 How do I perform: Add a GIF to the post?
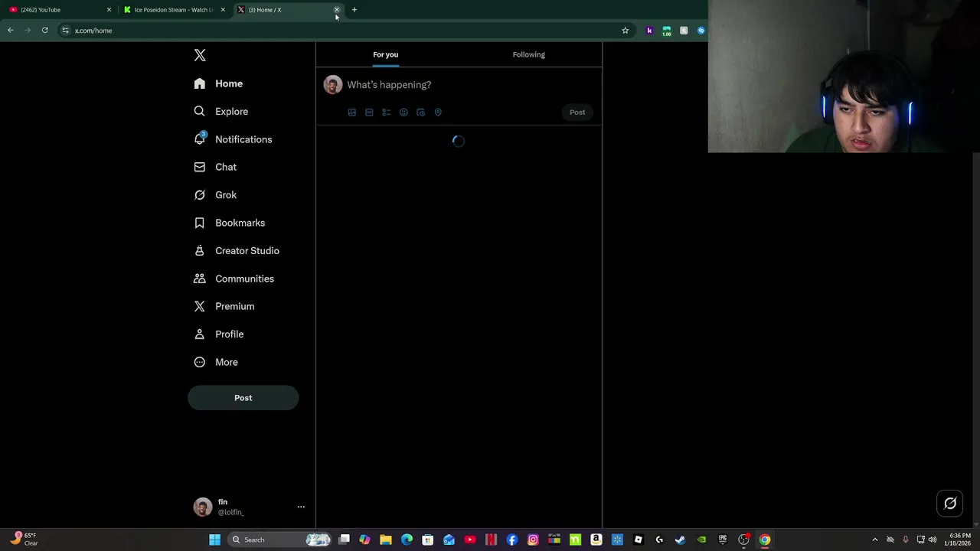(369, 112)
